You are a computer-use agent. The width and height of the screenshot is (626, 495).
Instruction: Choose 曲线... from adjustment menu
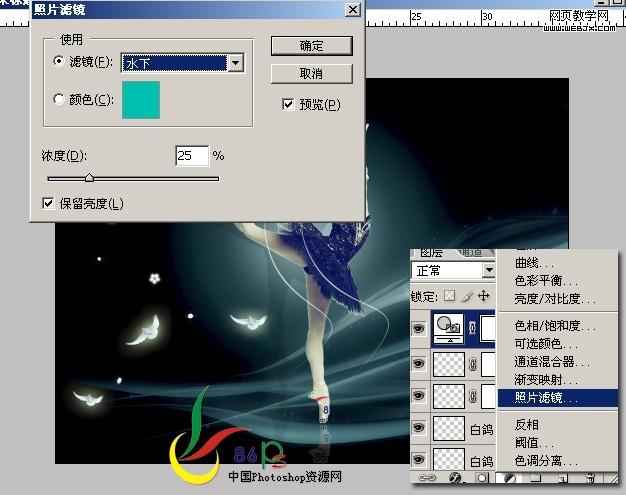[x=534, y=263]
